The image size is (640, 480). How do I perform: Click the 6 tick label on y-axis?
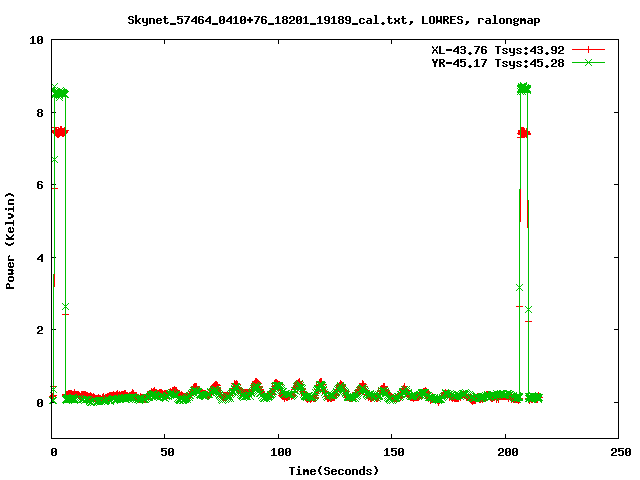pos(39,185)
